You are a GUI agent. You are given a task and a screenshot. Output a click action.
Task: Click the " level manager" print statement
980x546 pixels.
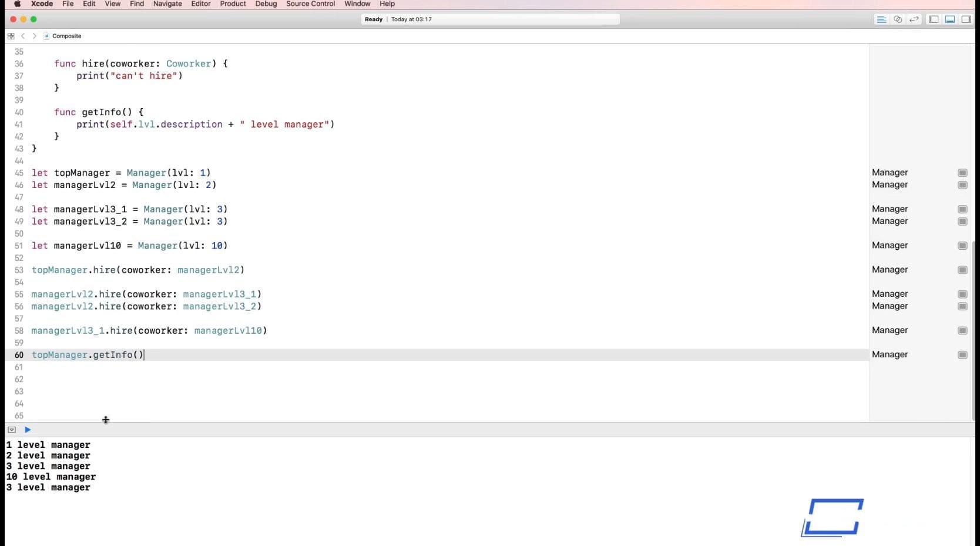coord(205,125)
